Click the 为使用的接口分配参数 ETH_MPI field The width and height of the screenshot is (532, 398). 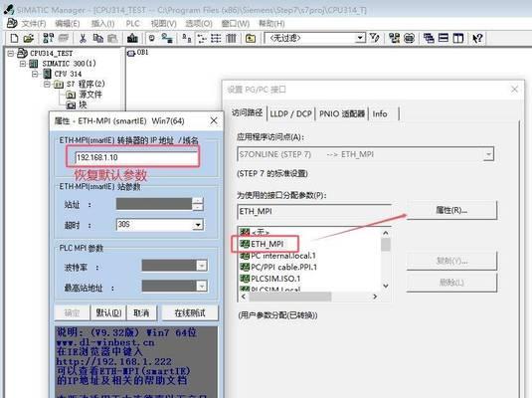pos(314,211)
